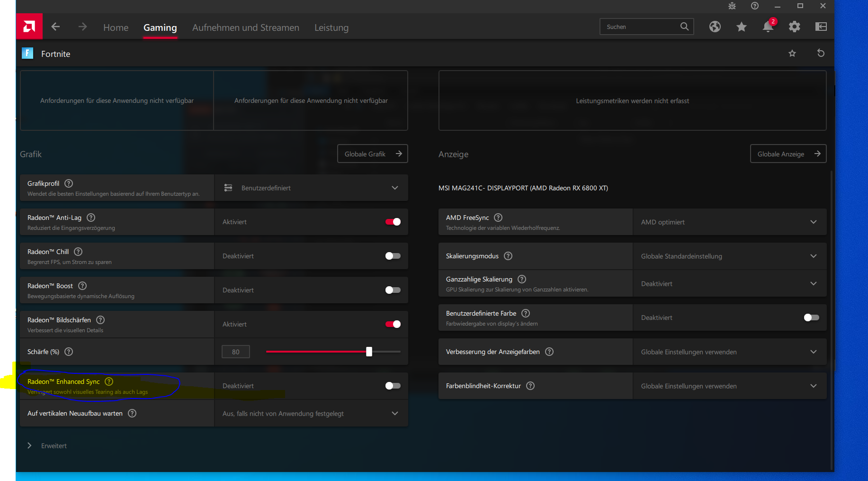868x481 pixels.
Task: Open the web browser globe icon
Action: tap(715, 27)
